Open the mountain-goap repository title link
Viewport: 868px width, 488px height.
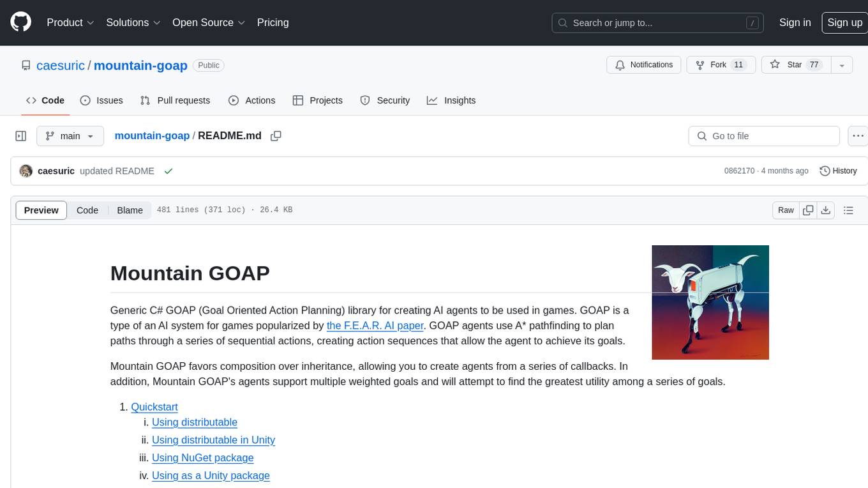140,65
